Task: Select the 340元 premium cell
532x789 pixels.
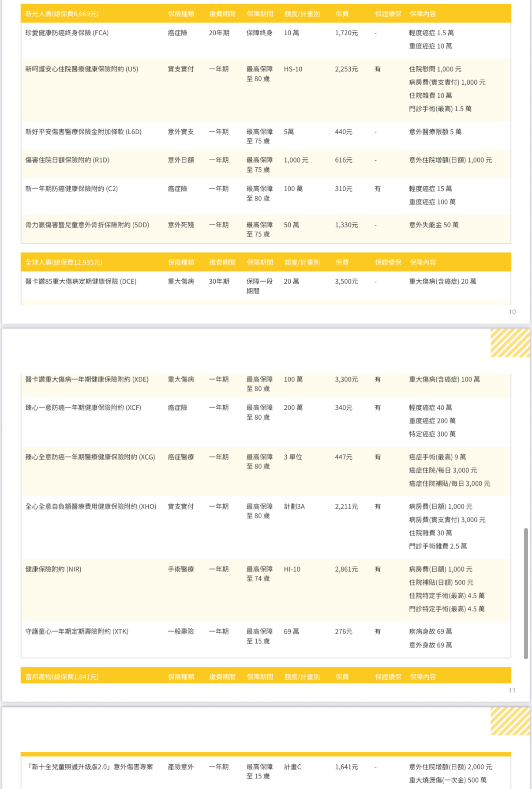Action: (x=344, y=408)
